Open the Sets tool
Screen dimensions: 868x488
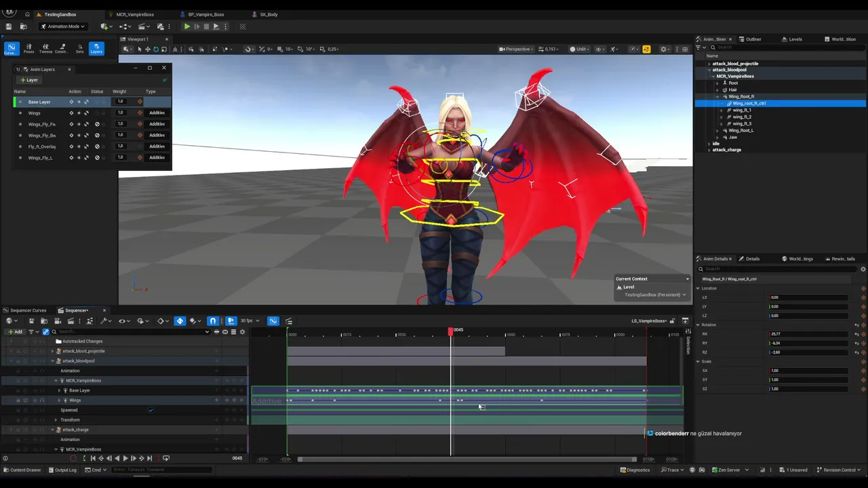(x=79, y=48)
